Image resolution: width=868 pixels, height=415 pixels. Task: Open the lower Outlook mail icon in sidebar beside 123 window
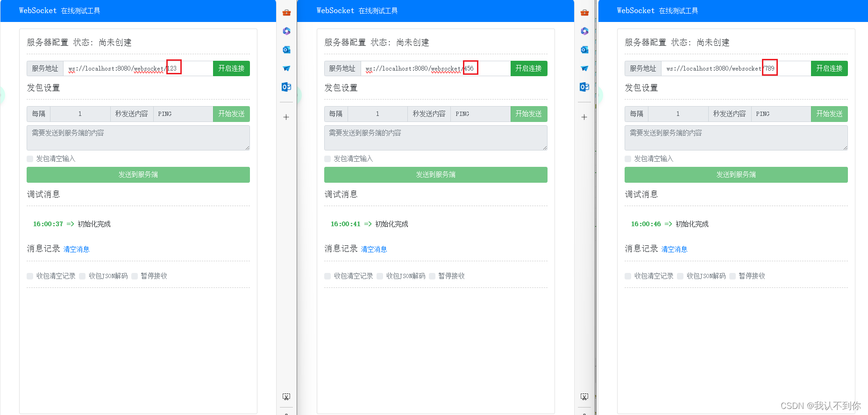click(286, 87)
